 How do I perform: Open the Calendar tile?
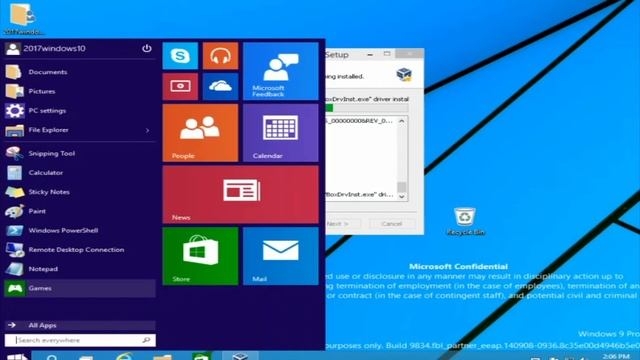coord(280,133)
